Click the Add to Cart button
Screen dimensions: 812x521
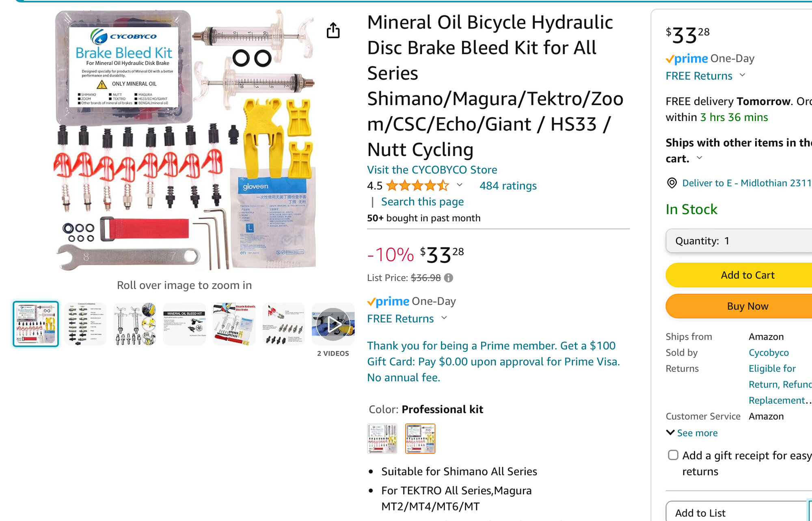pyautogui.click(x=747, y=275)
